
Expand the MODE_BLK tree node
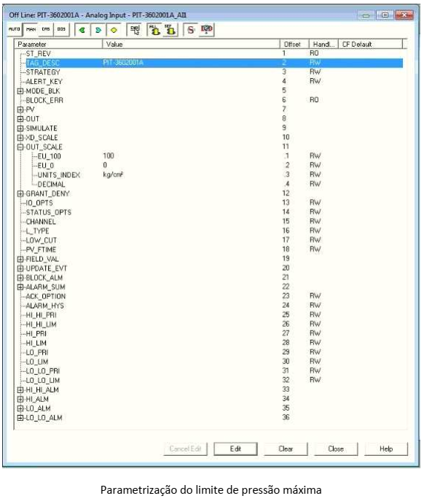(20, 91)
